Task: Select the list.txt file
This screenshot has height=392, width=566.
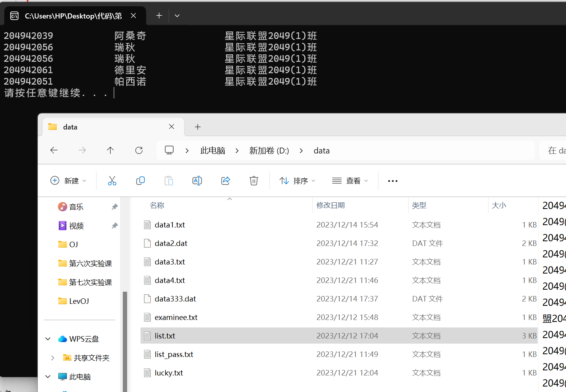Action: [x=339, y=336]
